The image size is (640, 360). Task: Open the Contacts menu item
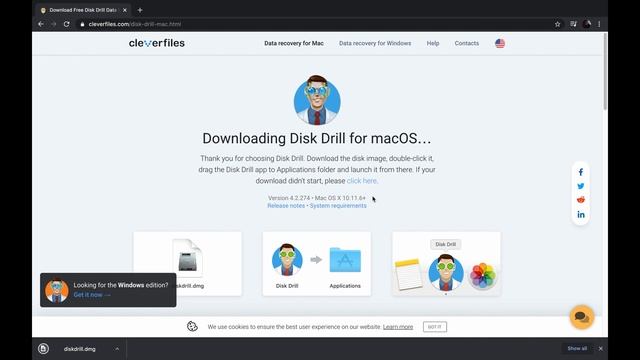click(x=467, y=43)
